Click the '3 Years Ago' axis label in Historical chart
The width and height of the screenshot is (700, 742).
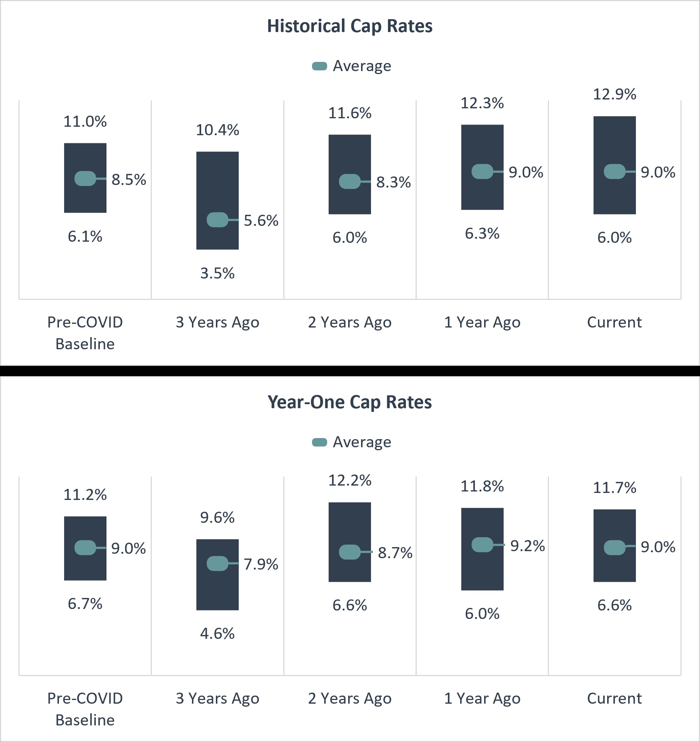point(217,322)
